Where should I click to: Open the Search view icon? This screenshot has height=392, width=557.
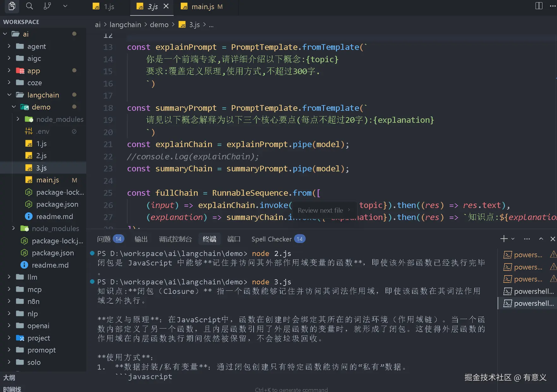tap(29, 6)
